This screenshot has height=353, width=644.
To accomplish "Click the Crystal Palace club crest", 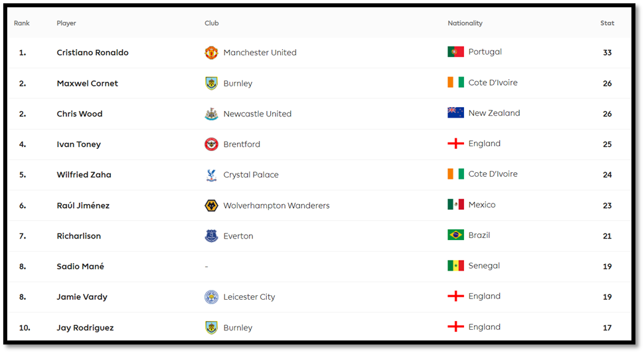I will click(x=211, y=175).
